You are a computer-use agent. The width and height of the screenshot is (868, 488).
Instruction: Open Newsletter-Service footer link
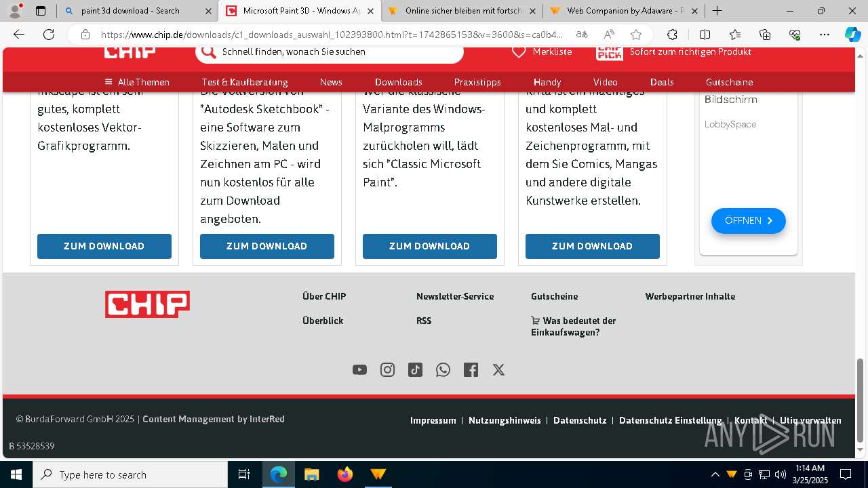click(x=455, y=296)
